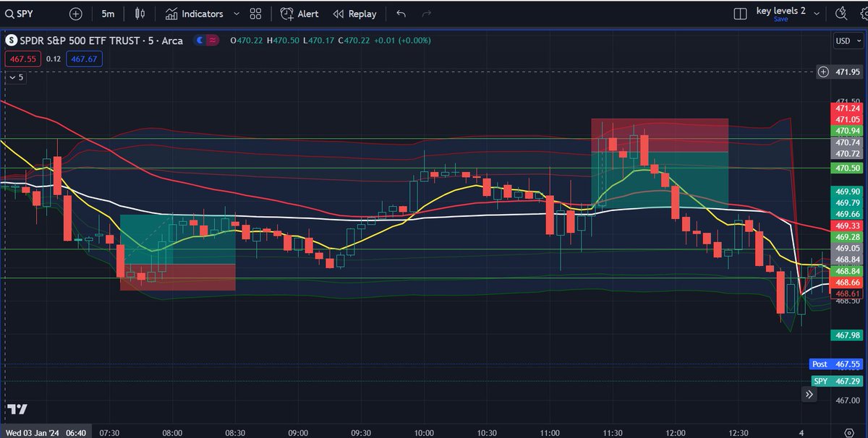Screen dimensions: 868x438
Task: Click the plus icon beside 471.95 price
Action: point(823,72)
